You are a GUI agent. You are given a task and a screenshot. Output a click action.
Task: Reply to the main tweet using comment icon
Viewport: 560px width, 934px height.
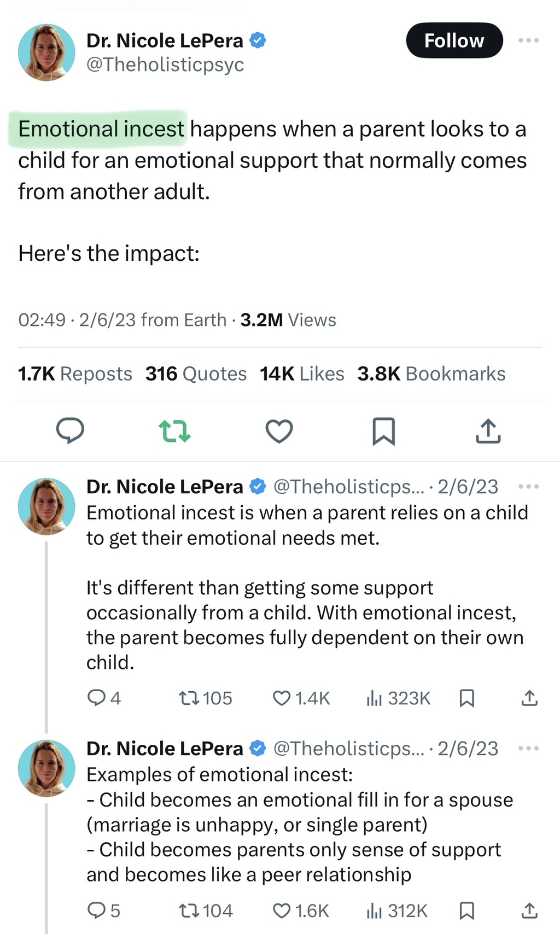(x=70, y=430)
